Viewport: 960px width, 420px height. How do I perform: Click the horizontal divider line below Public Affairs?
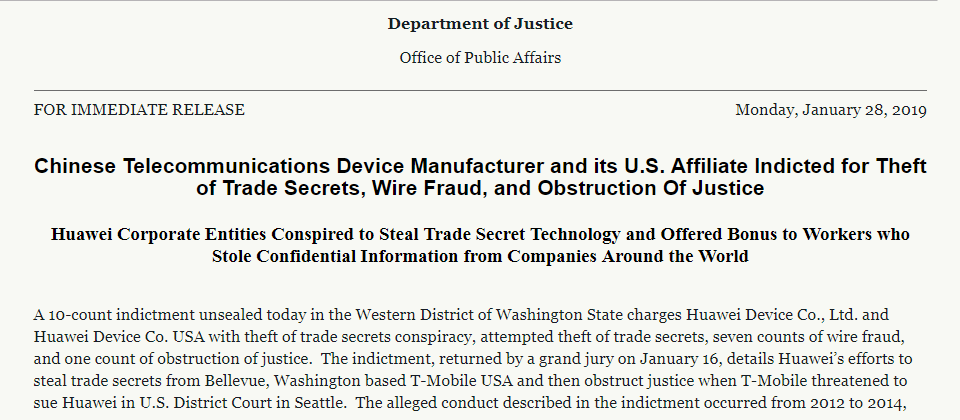pos(480,91)
